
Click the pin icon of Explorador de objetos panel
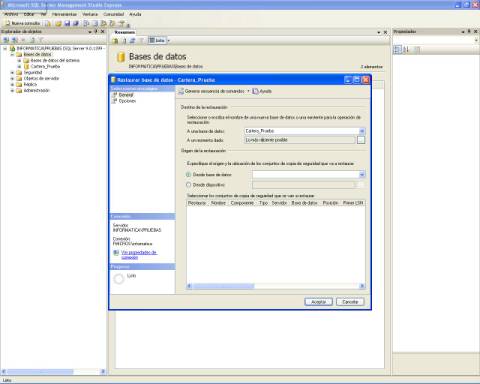click(x=96, y=31)
